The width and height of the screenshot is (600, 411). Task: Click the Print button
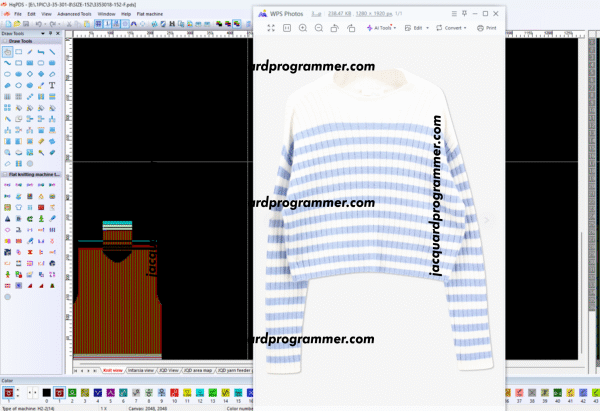487,28
